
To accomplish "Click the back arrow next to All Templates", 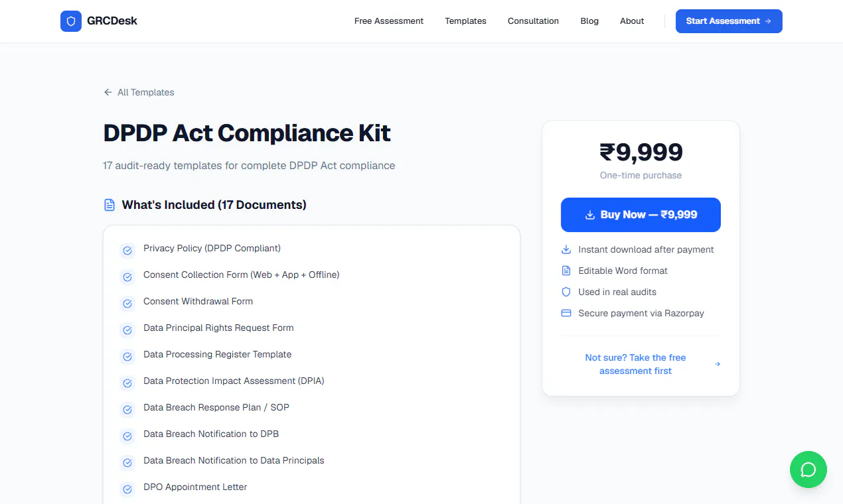I will [x=108, y=92].
